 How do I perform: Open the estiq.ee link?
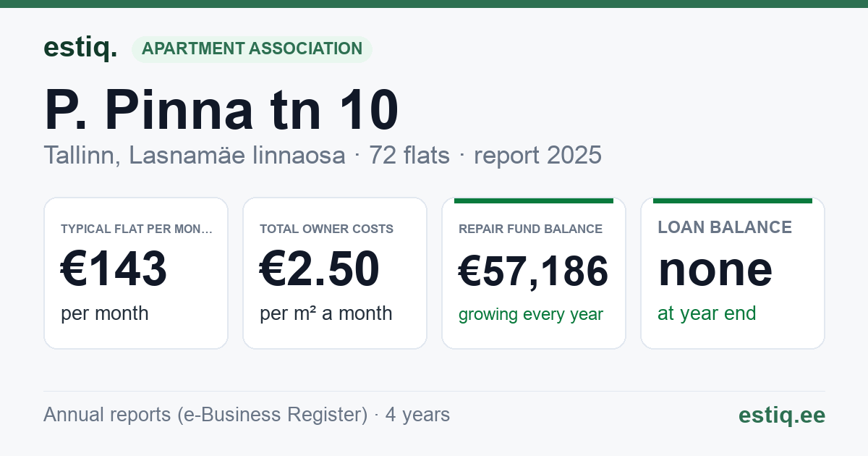point(781,415)
